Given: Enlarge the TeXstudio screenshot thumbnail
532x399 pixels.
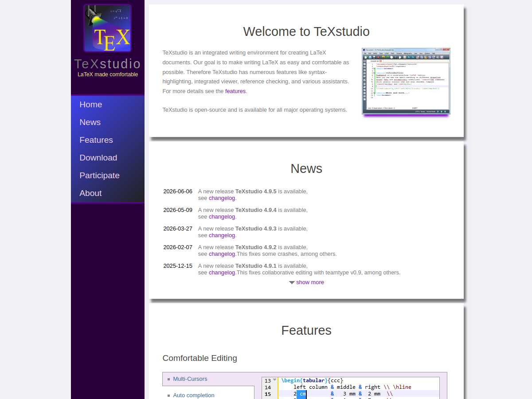Looking at the screenshot, I should pyautogui.click(x=406, y=81).
